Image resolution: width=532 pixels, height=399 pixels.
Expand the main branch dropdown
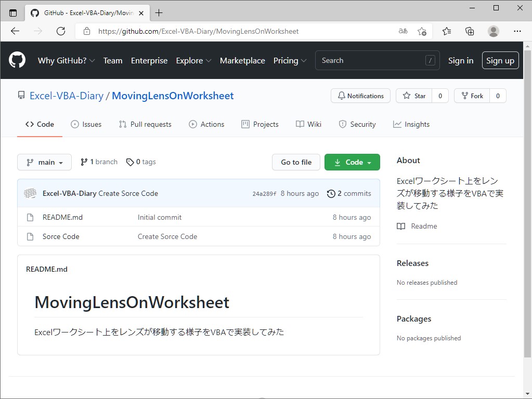tap(44, 162)
